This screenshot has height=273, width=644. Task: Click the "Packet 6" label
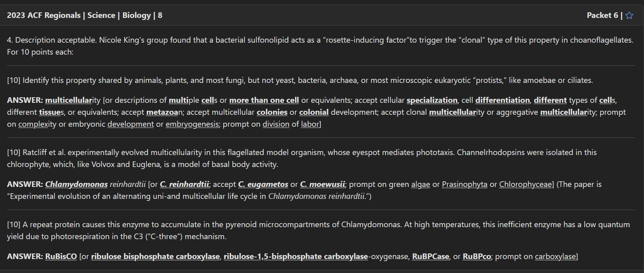pos(602,16)
